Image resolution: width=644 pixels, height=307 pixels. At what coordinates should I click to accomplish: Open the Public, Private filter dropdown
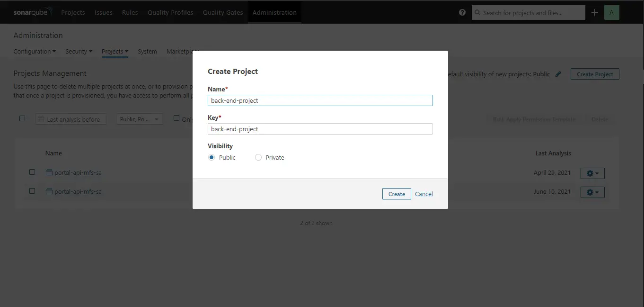pyautogui.click(x=139, y=118)
